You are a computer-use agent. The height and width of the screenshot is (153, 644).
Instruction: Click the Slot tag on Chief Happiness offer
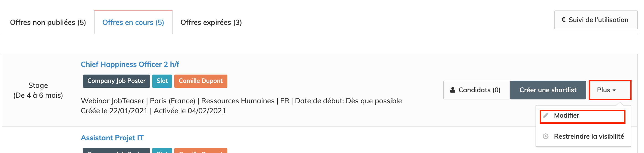pyautogui.click(x=162, y=81)
